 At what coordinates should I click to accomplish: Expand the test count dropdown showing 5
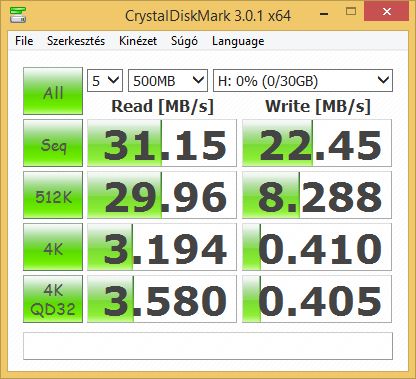click(105, 80)
